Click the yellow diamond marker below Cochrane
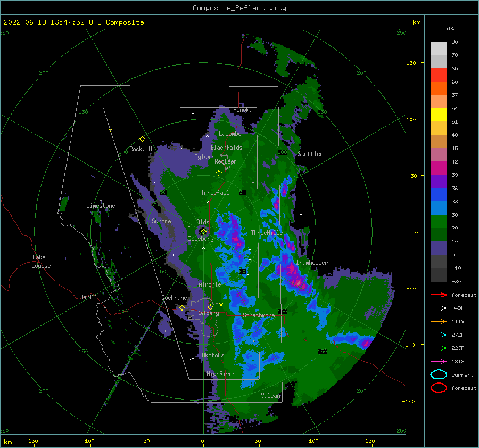The image size is (479, 448). coord(183,308)
